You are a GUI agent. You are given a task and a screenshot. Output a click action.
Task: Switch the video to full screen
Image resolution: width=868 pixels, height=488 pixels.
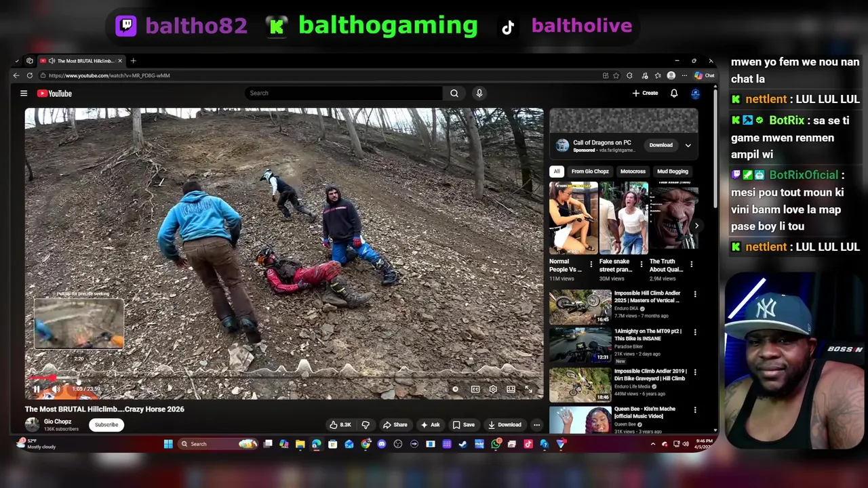click(x=529, y=389)
